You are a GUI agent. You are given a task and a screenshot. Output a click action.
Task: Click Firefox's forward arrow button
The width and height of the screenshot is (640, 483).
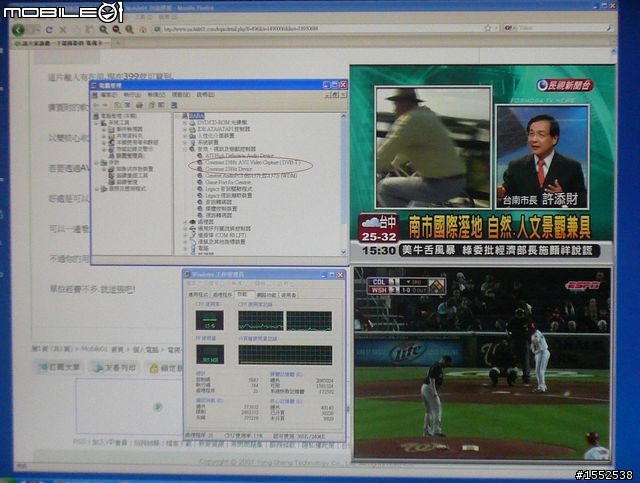point(34,30)
